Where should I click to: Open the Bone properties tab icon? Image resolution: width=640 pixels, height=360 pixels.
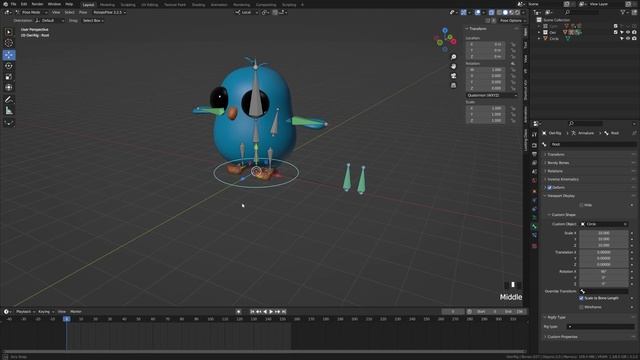click(x=534, y=226)
